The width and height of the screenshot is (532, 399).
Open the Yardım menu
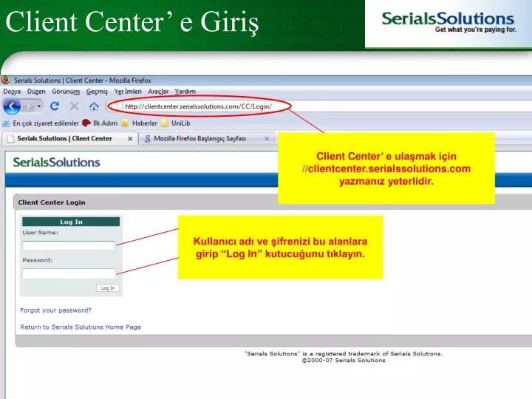coord(185,92)
